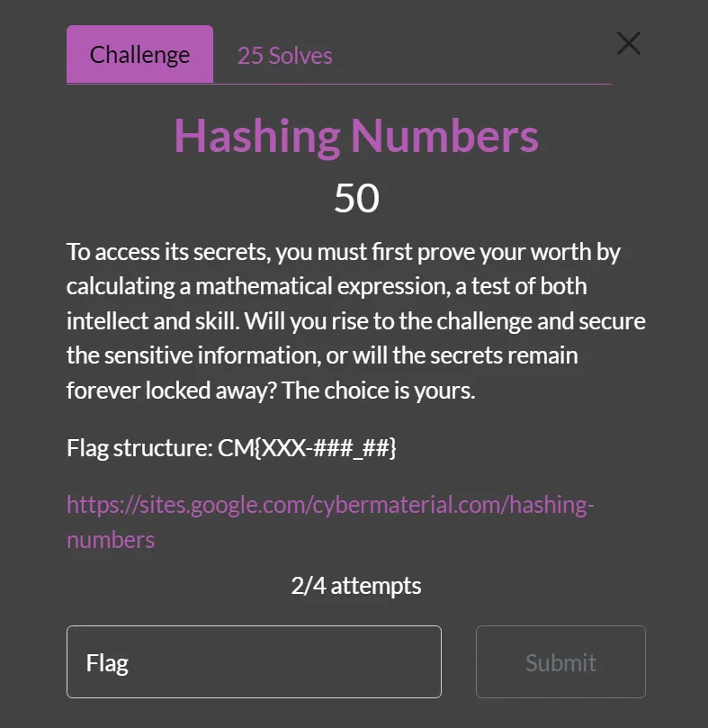Click the CM{XXX-###_##} flag pattern text
This screenshot has width=708, height=728.
click(308, 448)
